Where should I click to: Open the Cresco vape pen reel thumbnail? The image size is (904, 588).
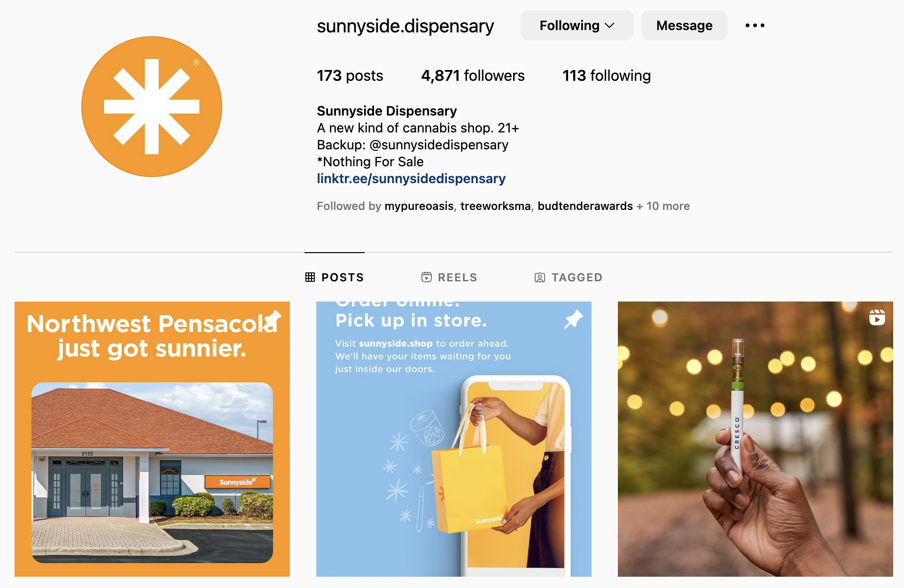point(756,439)
